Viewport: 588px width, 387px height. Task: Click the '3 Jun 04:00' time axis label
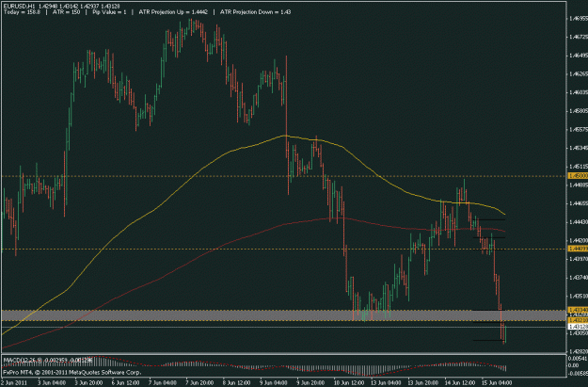coord(52,383)
